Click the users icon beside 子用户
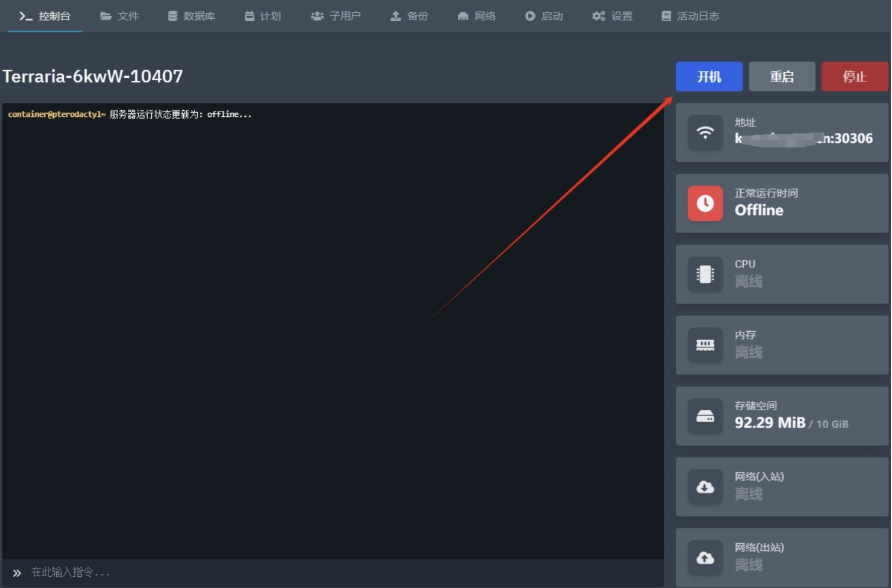Screen dimensions: 892x588 coord(317,16)
